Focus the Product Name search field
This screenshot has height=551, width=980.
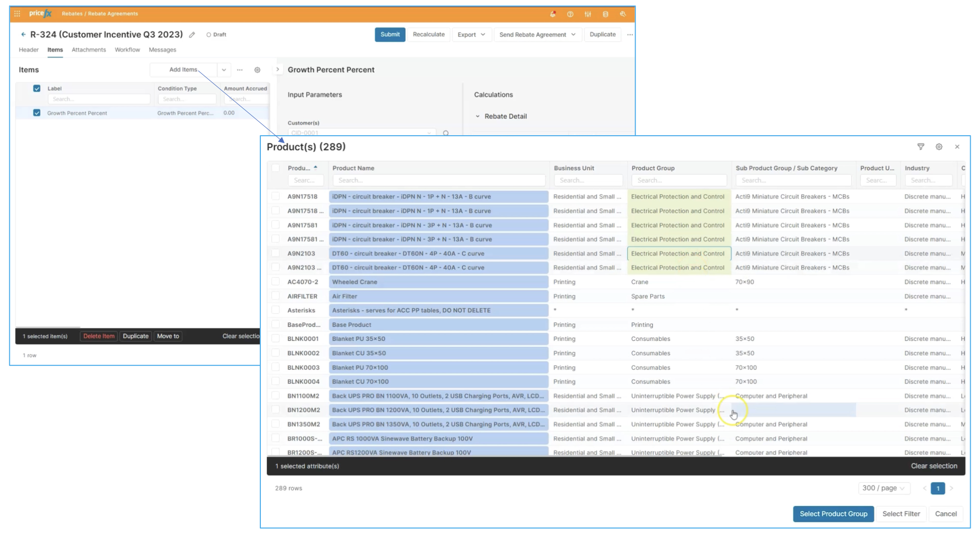click(x=439, y=181)
